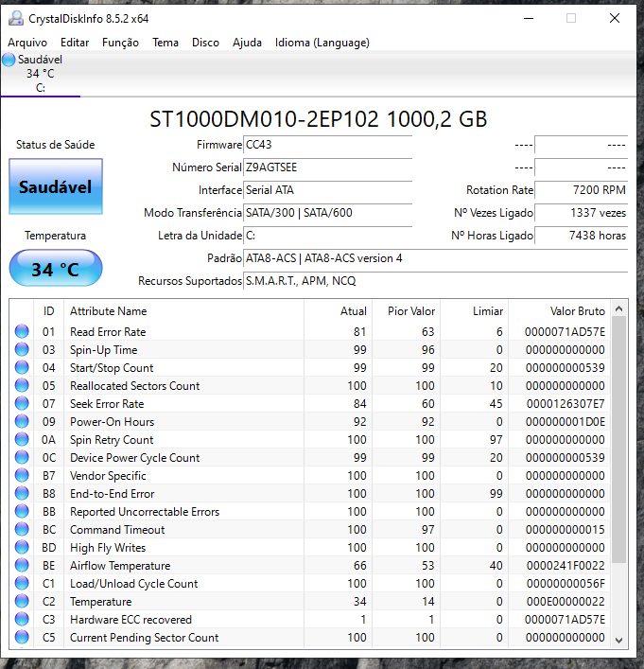The height and width of the screenshot is (669, 644).
Task: Open the Função menu
Action: point(120,43)
